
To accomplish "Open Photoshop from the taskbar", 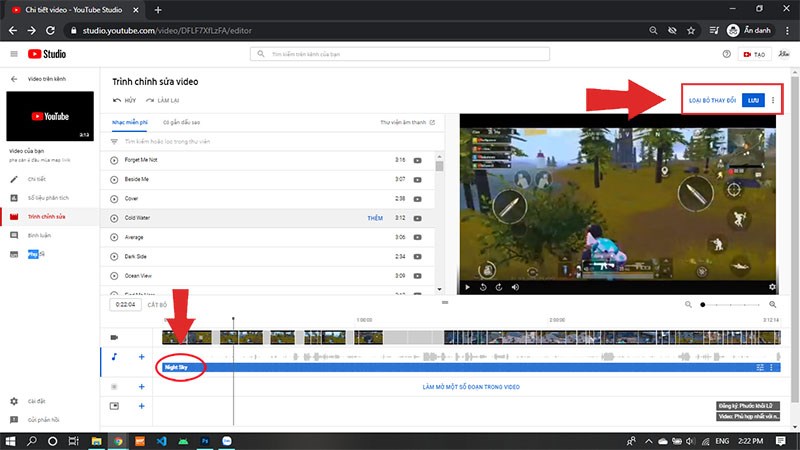I will [205, 441].
